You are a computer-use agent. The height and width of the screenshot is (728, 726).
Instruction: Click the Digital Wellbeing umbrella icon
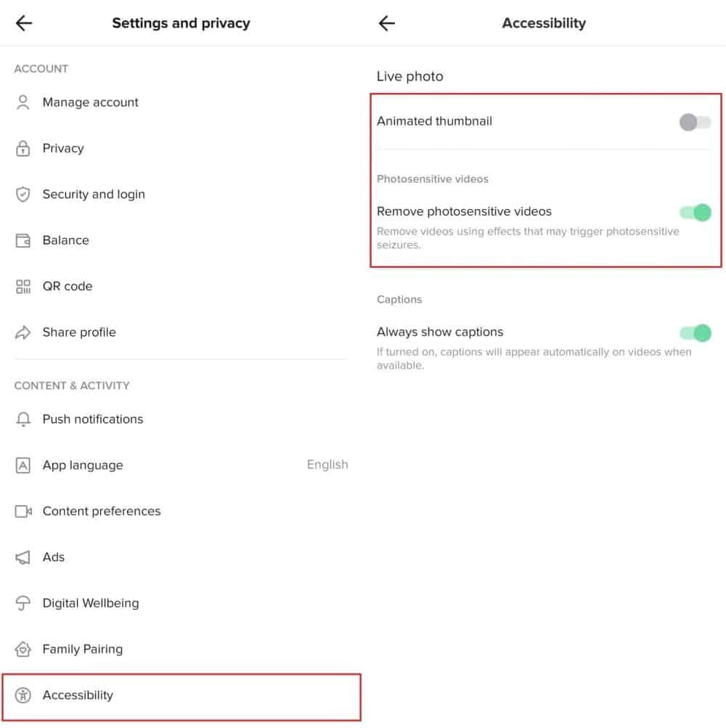click(x=23, y=603)
